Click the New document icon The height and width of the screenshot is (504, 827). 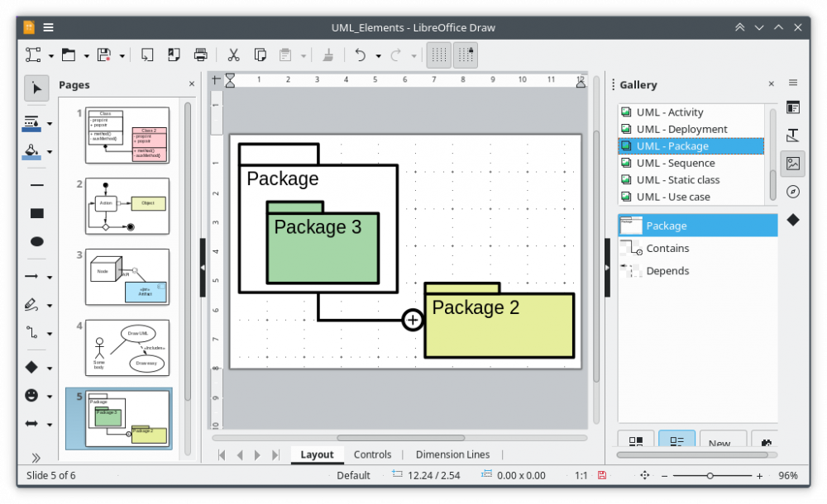(x=33, y=55)
